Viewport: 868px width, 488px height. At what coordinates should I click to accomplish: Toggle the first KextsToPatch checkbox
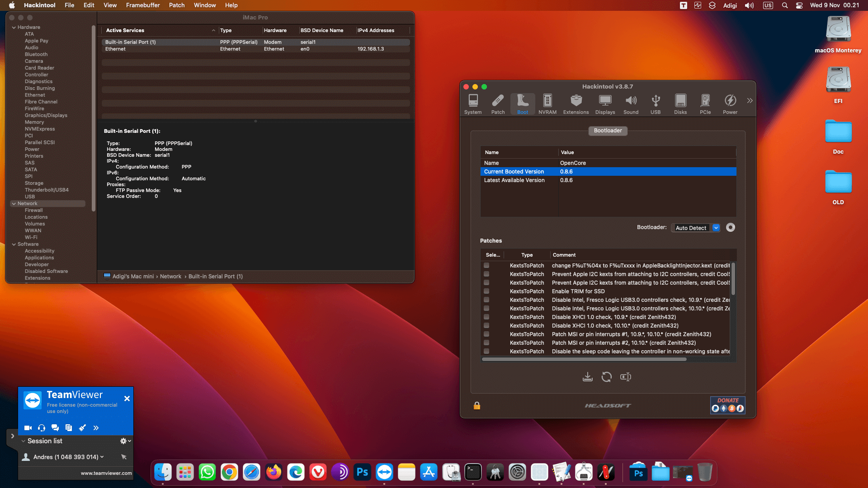(486, 265)
